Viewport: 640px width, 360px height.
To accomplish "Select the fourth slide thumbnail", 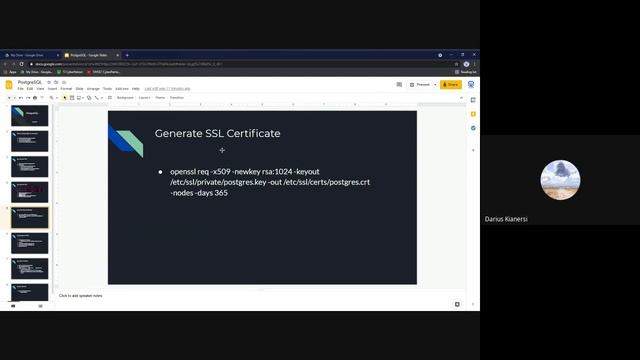I will tap(29, 192).
